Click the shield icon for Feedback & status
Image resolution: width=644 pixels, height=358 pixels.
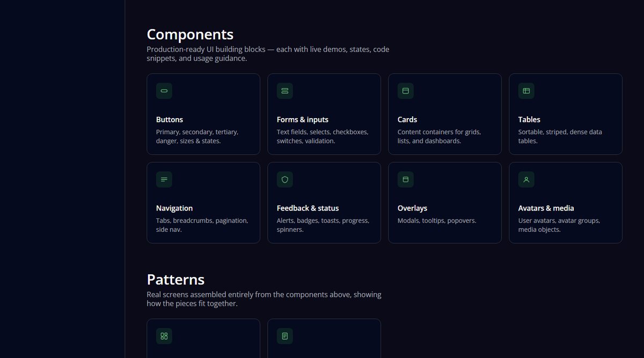point(285,179)
